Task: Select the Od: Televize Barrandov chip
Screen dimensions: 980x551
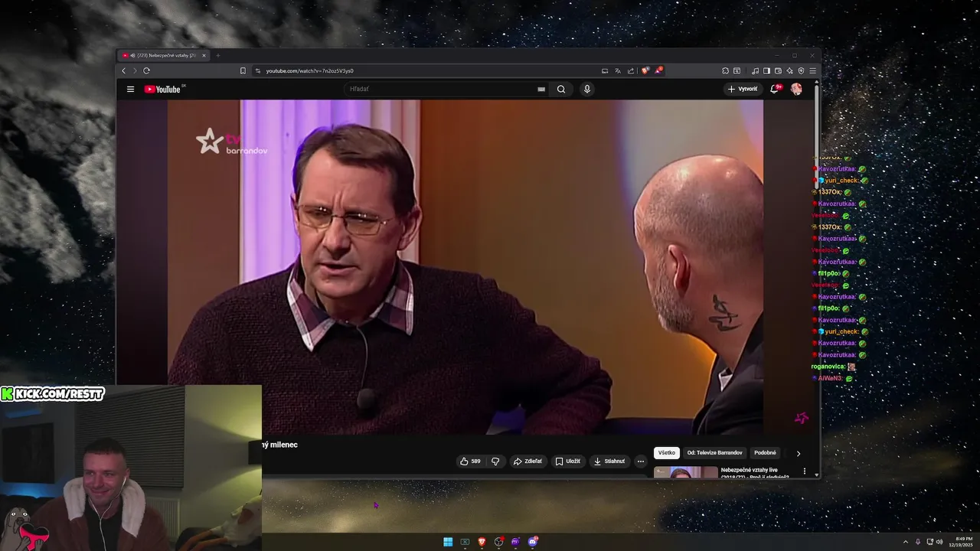Action: click(714, 453)
